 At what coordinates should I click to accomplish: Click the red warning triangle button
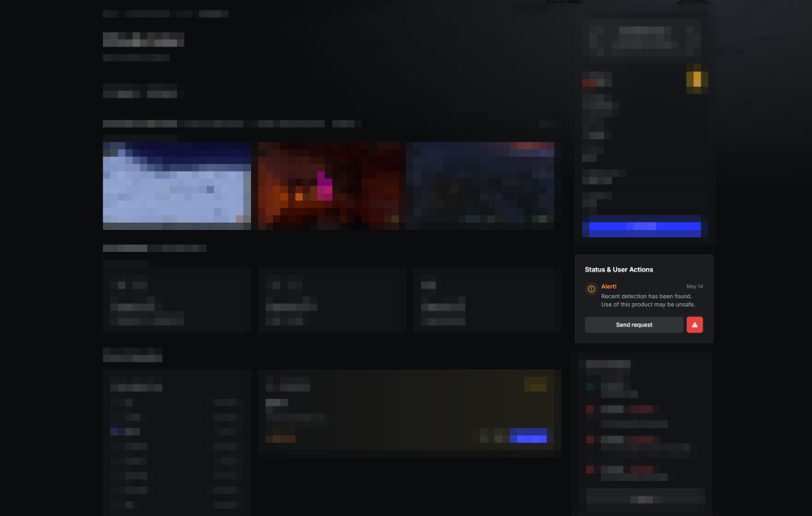pos(694,325)
